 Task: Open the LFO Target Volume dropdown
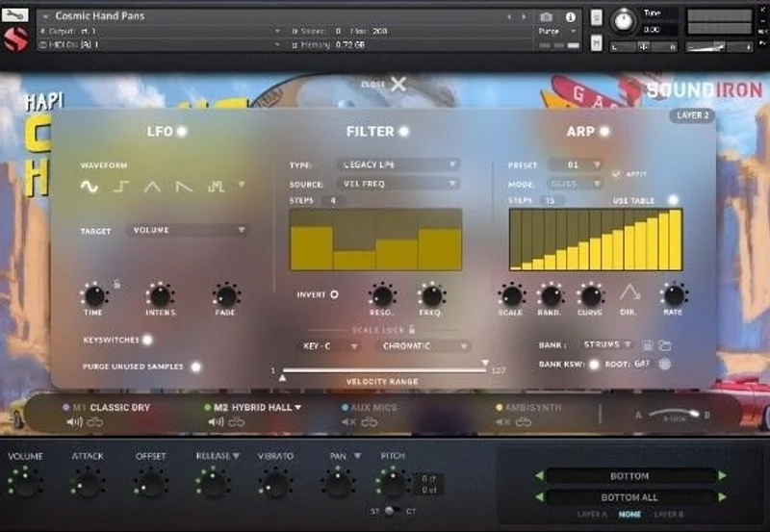click(187, 230)
